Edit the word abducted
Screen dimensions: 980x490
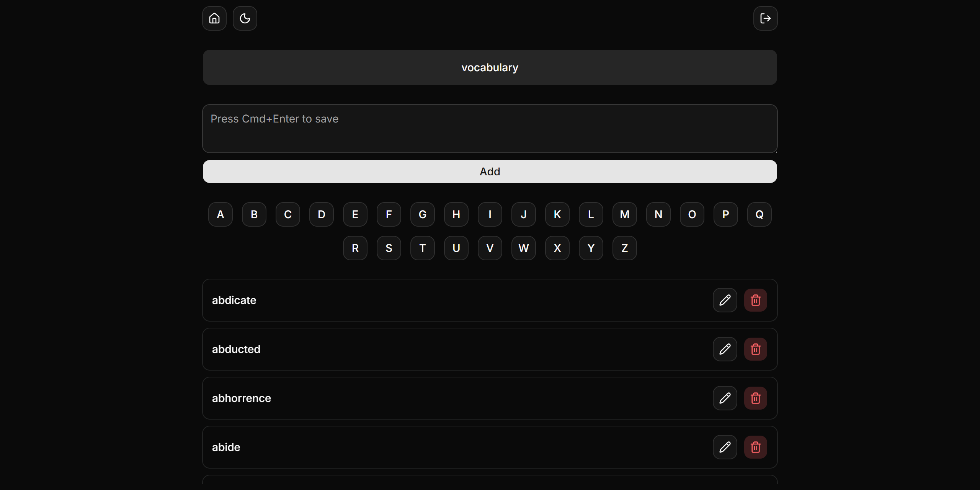[x=725, y=349]
